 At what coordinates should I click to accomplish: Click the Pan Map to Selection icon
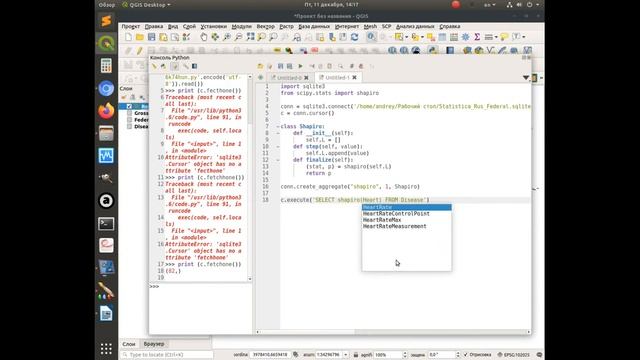click(x=215, y=37)
